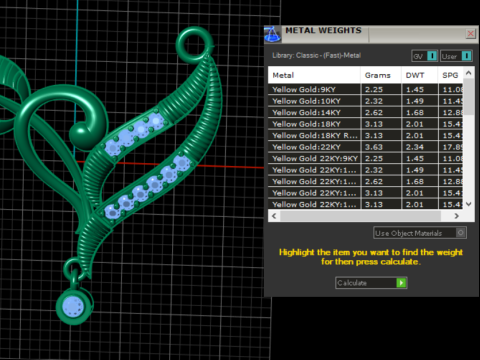Select the Yellow Gold:22KY row
The image size is (480, 360).
[365, 147]
